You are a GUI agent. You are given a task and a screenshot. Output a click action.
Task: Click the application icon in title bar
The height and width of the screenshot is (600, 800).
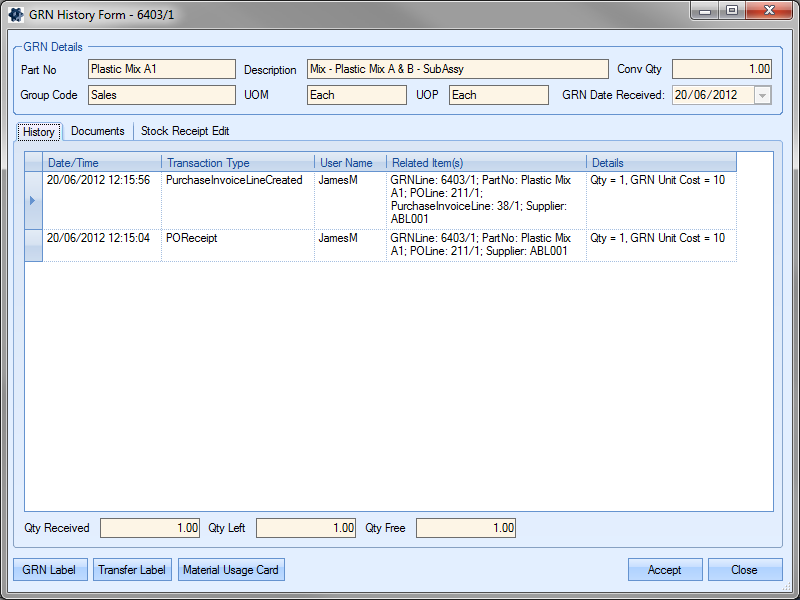click(16, 14)
